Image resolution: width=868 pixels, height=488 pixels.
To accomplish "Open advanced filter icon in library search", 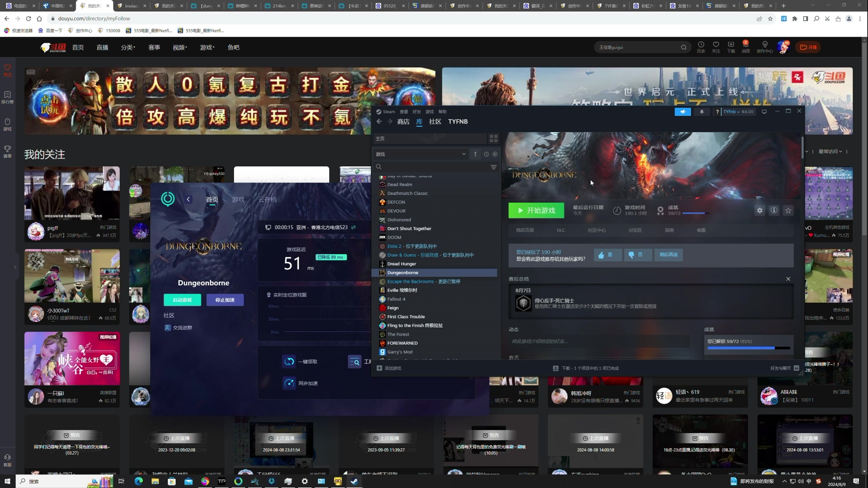I will [494, 167].
